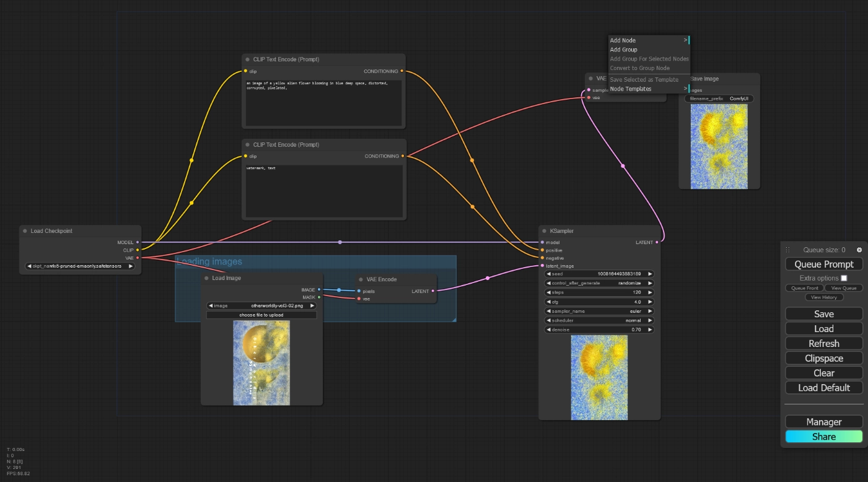The width and height of the screenshot is (868, 482).
Task: Open the scheduler dropdown set to normal
Action: [x=599, y=320]
